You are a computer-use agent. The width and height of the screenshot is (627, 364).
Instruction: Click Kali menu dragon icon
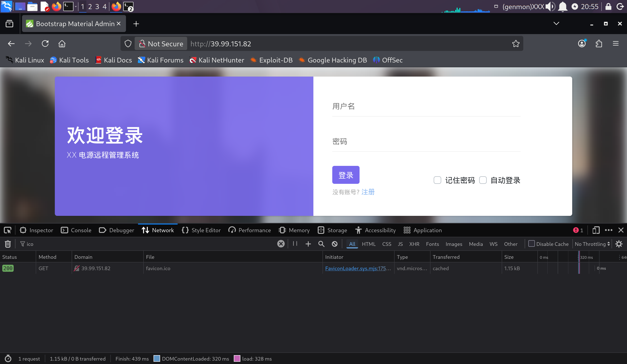coord(6,6)
